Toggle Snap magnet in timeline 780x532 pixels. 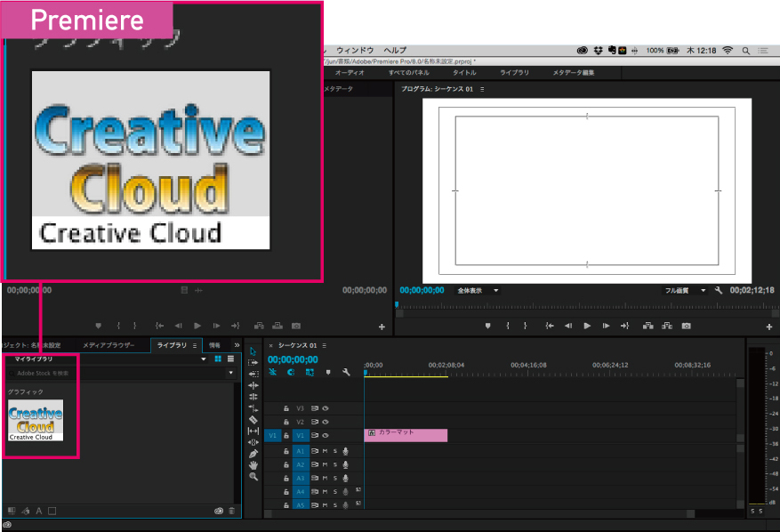(291, 372)
